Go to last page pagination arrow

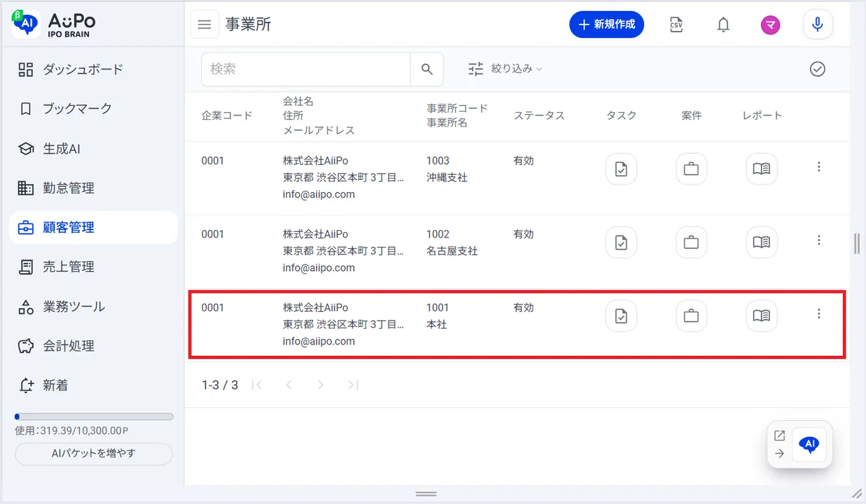352,385
